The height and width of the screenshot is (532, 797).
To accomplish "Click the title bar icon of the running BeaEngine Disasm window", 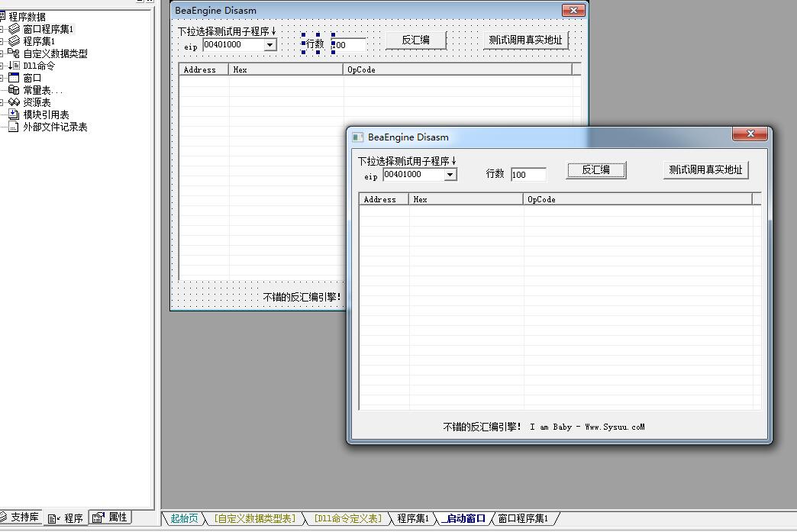I will (x=358, y=137).
